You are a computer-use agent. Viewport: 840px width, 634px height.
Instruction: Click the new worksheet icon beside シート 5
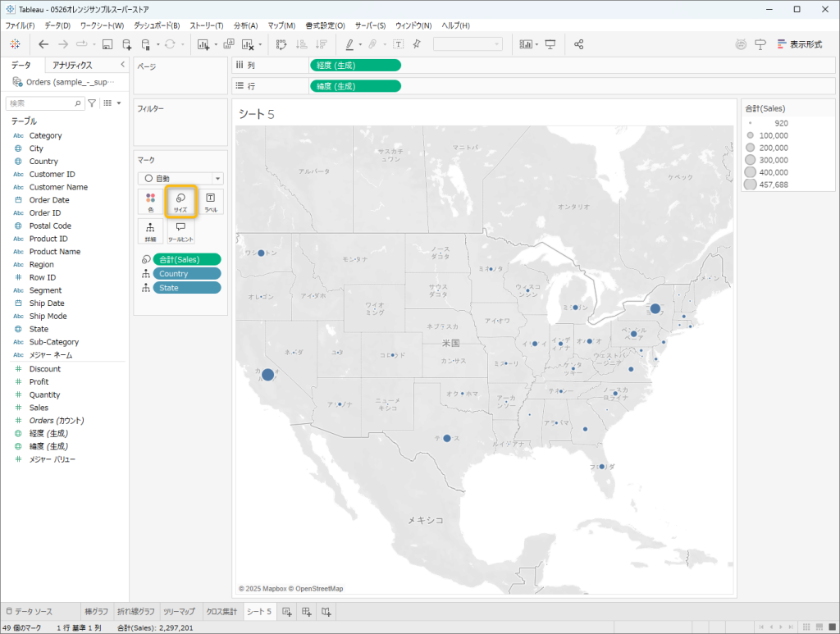pos(287,612)
